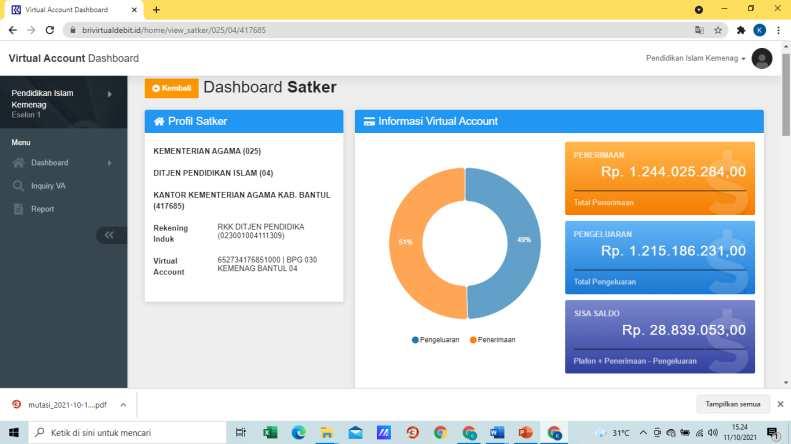Click the Windows taskbar search box
Image resolution: width=791 pixels, height=444 pixels.
(128, 432)
